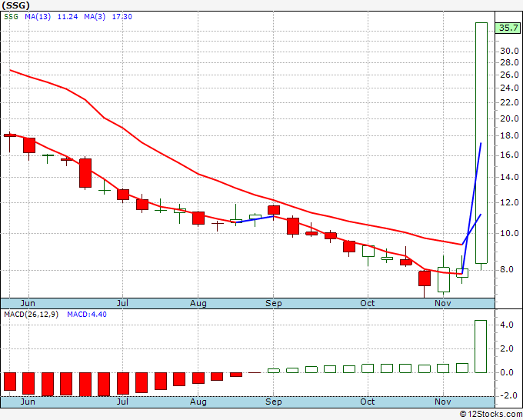
Task: Select the MA(13) legend label
Action: (38, 17)
